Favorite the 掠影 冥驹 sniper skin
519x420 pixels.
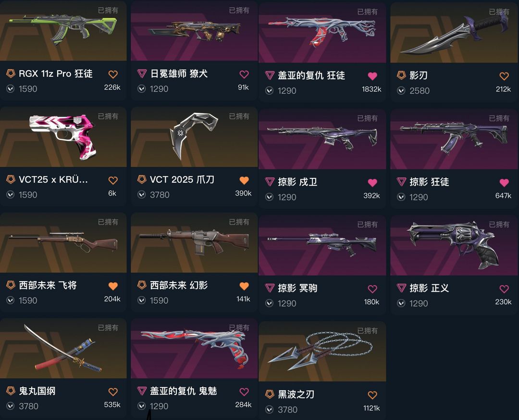[372, 289]
